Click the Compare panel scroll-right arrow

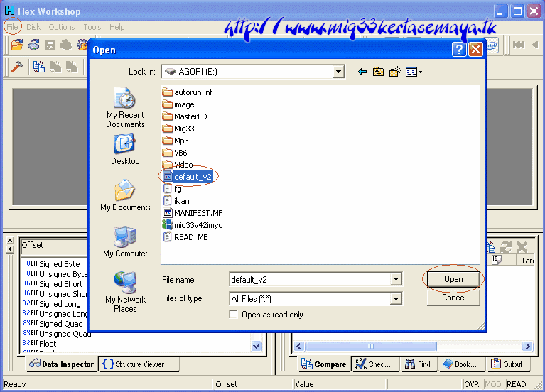pyautogui.click(x=528, y=346)
